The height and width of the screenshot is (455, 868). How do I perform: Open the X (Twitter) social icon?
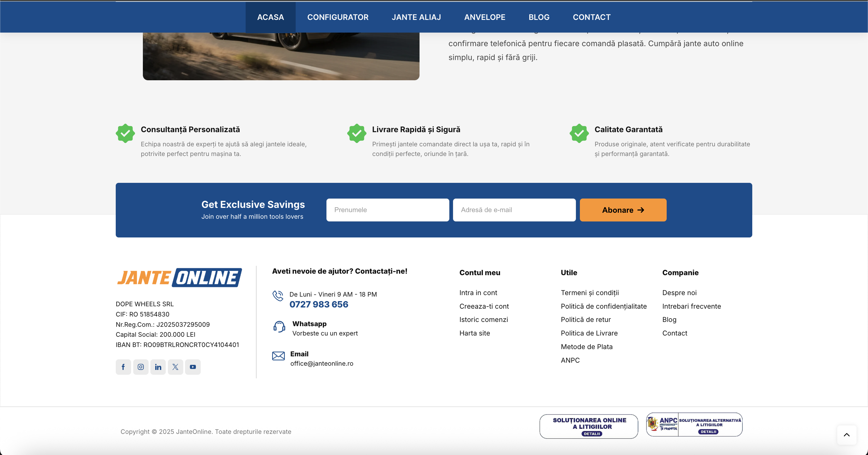tap(175, 367)
